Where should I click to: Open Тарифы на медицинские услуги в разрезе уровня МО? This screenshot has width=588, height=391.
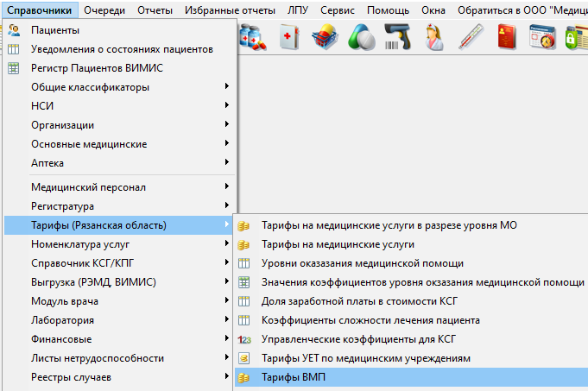tap(411, 225)
